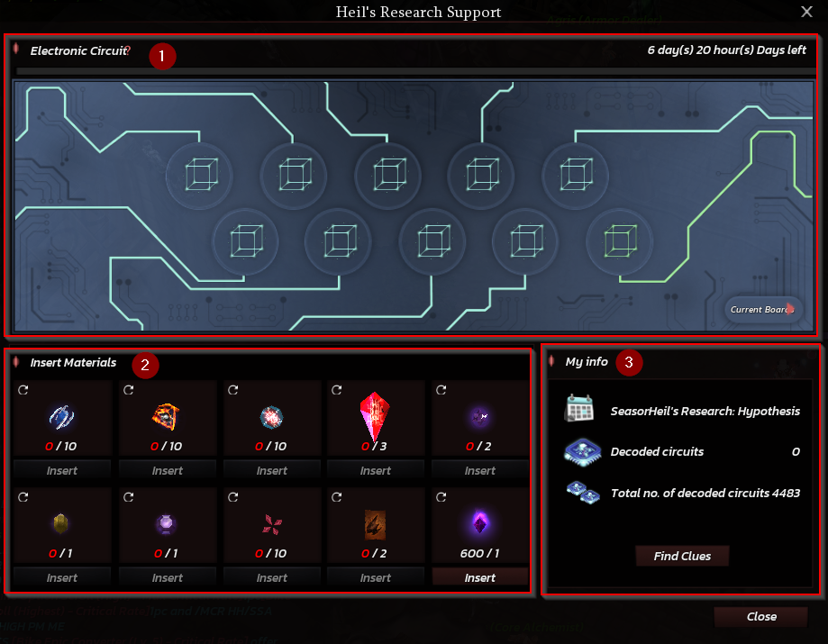Click the Decoded circuits chip icon
Image resolution: width=828 pixels, height=644 pixels.
coord(582,452)
